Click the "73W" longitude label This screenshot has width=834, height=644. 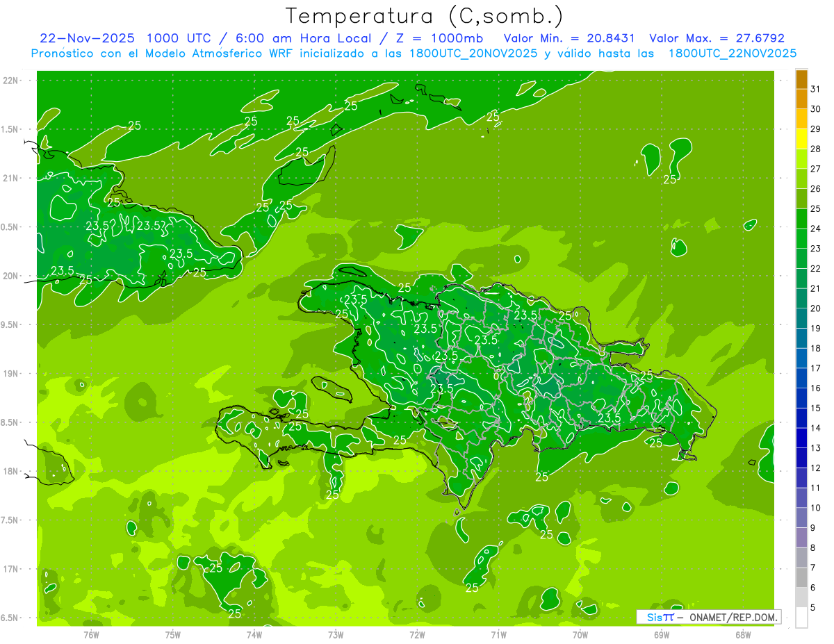coord(336,634)
